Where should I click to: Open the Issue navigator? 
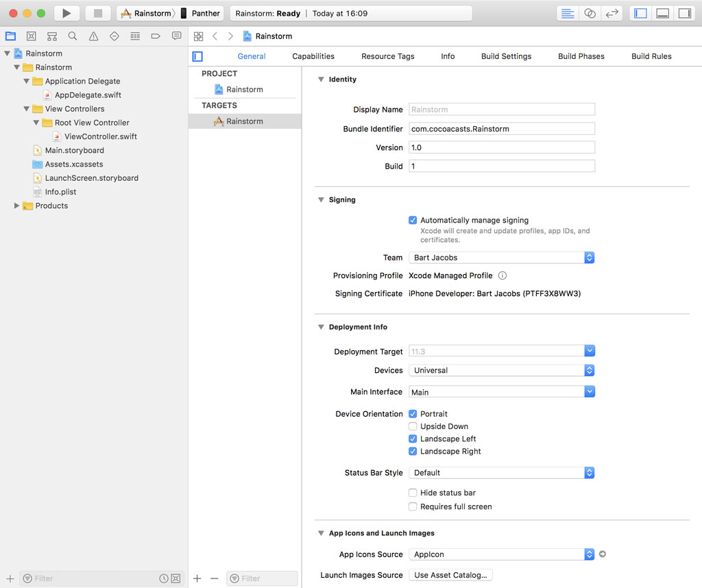[93, 36]
